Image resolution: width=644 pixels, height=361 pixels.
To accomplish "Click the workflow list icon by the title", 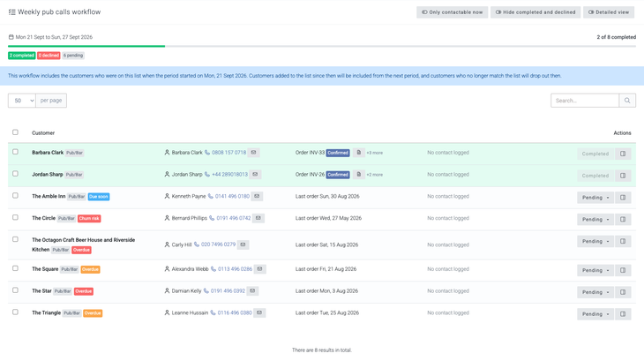I will pyautogui.click(x=12, y=12).
